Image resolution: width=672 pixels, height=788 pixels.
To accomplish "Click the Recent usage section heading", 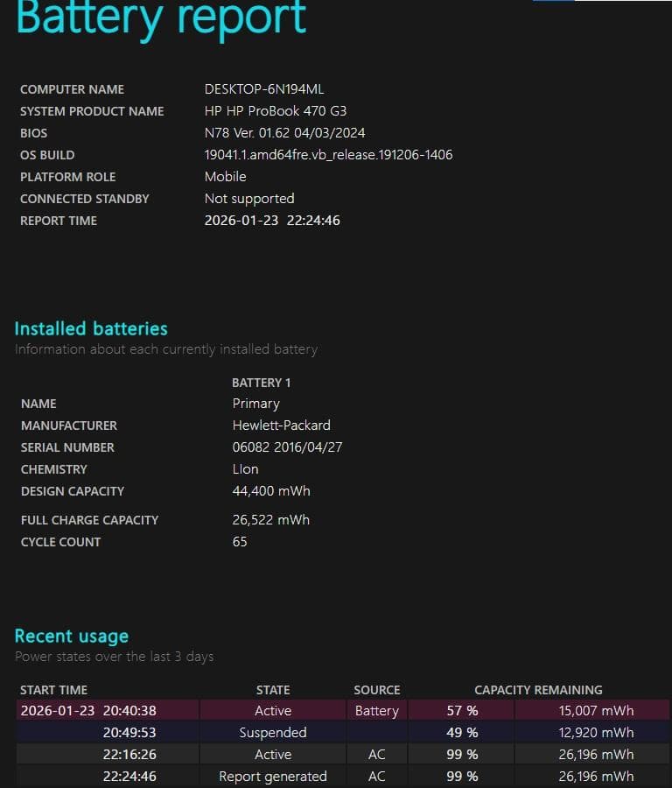I will [72, 637].
